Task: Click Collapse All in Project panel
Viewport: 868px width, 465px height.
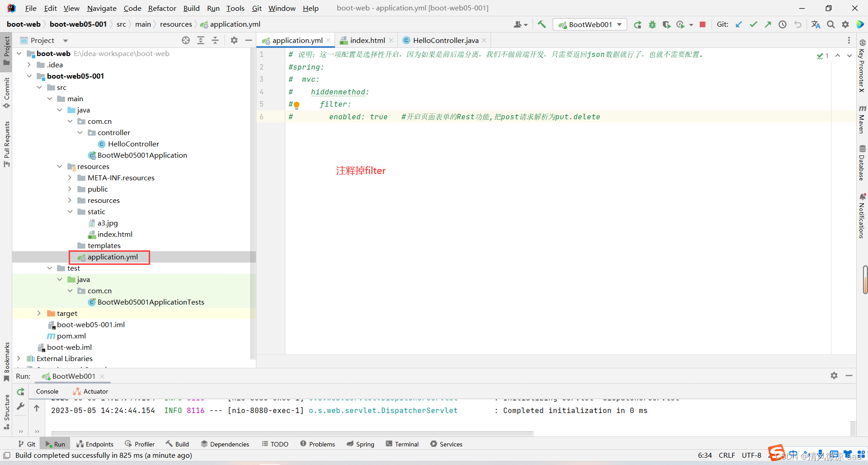Action: point(215,40)
